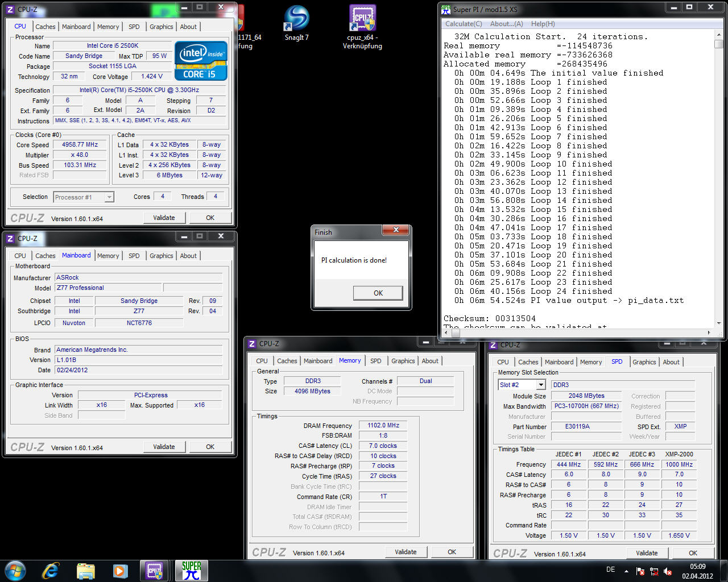Open volume tray icon
Viewport: 728px width, 582px height.
click(668, 571)
